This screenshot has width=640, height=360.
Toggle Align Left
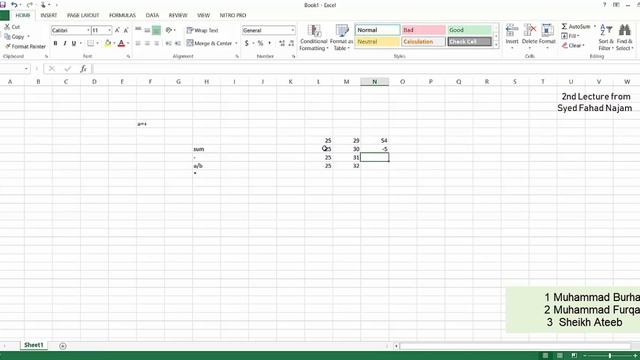(138, 43)
